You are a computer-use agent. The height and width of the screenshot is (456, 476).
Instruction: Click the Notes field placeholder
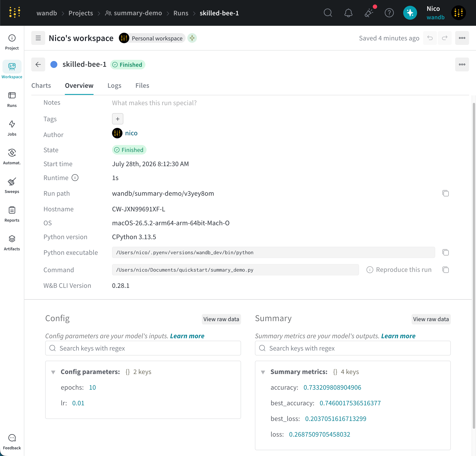coord(154,103)
